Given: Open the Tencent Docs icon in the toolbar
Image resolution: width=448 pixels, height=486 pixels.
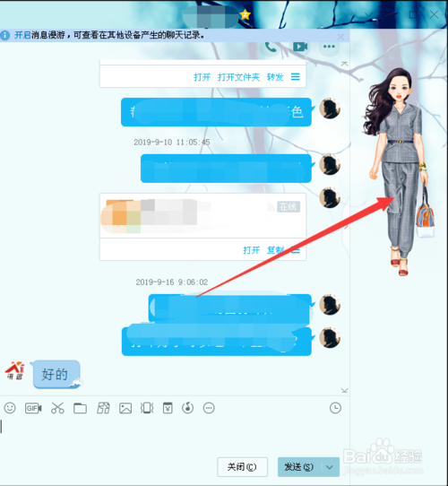Looking at the screenshot, I should click(103, 408).
